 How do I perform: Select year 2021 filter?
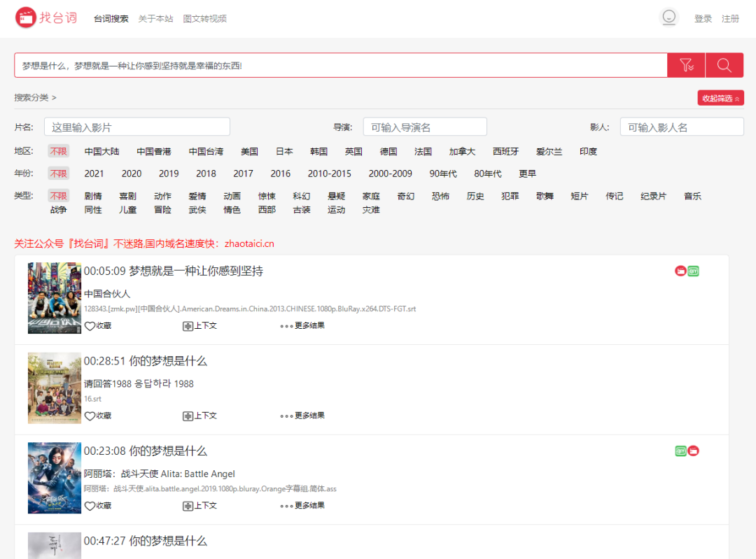click(x=94, y=174)
